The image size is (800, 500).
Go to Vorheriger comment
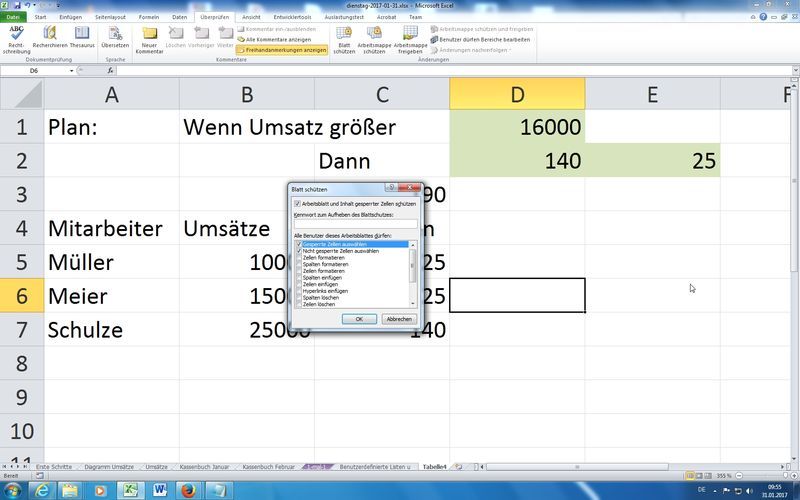point(201,37)
